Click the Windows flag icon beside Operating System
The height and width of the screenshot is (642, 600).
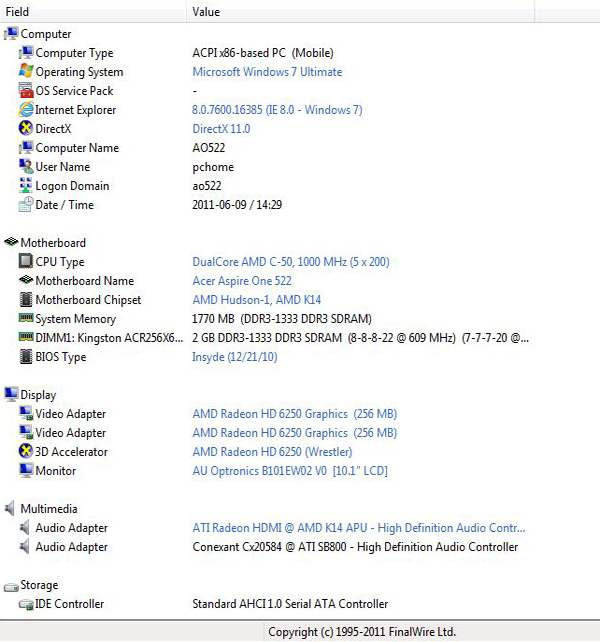point(26,71)
